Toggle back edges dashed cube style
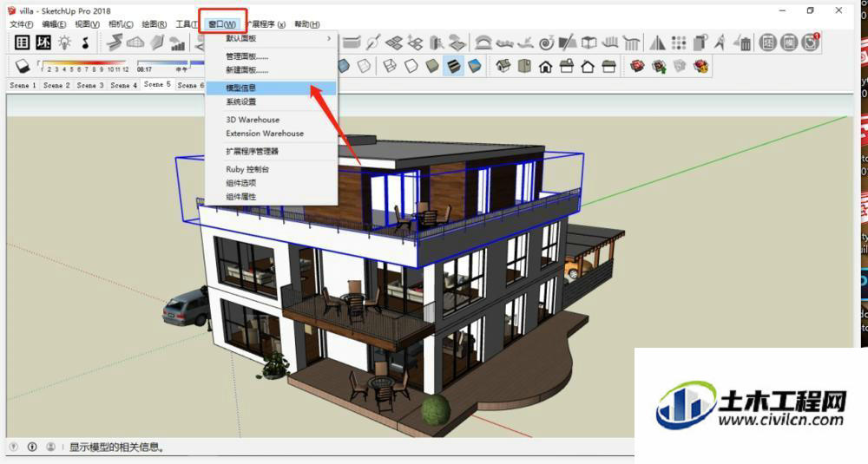This screenshot has height=464, width=868. pos(364,67)
